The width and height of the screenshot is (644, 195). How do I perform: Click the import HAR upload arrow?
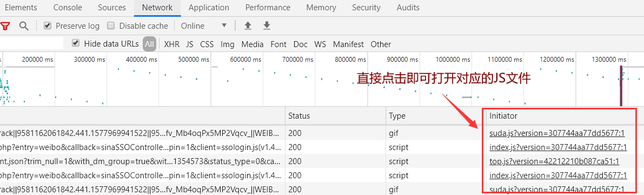[x=248, y=26]
